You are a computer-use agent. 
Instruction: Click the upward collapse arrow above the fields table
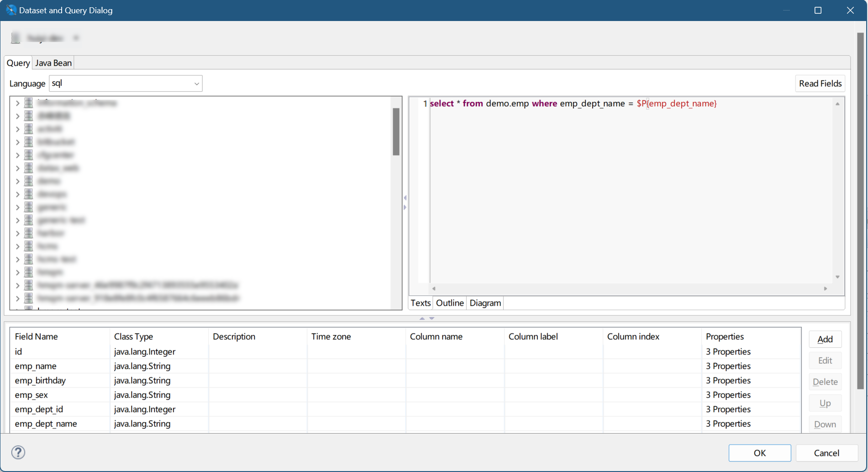point(422,318)
